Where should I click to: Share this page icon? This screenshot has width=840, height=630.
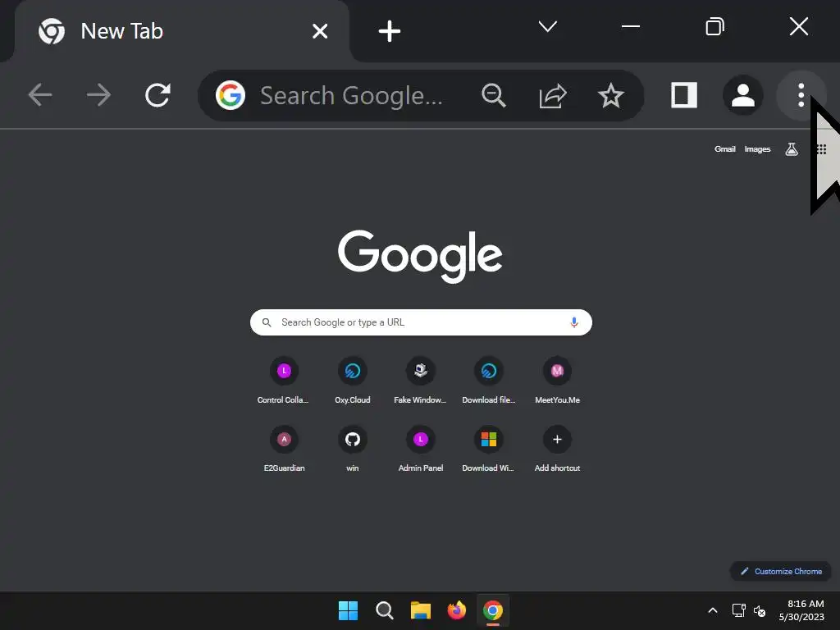pyautogui.click(x=552, y=95)
